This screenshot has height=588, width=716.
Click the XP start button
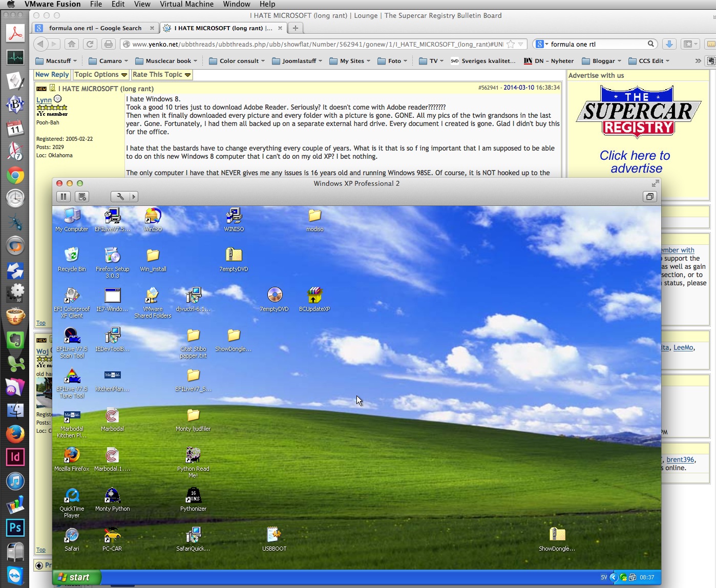point(76,577)
